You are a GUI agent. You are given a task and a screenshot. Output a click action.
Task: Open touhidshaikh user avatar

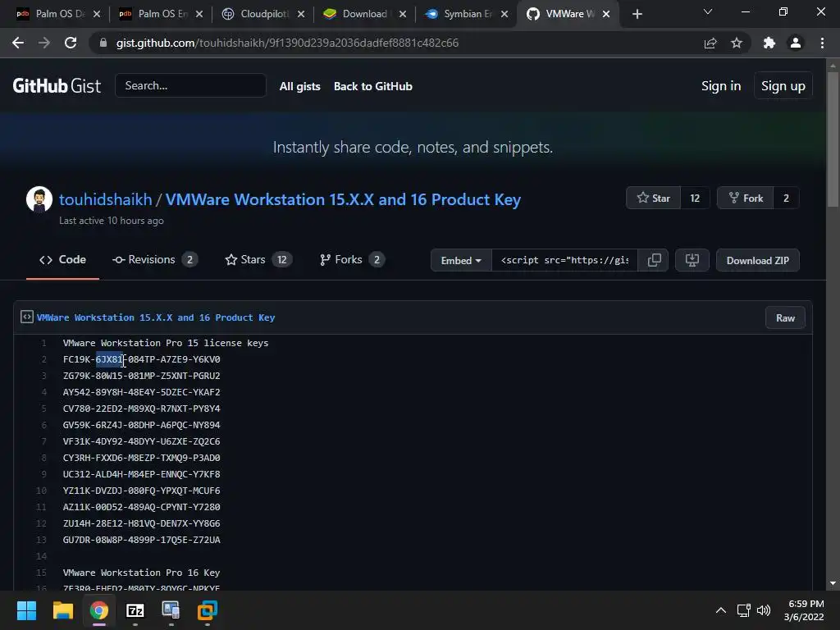pyautogui.click(x=39, y=199)
